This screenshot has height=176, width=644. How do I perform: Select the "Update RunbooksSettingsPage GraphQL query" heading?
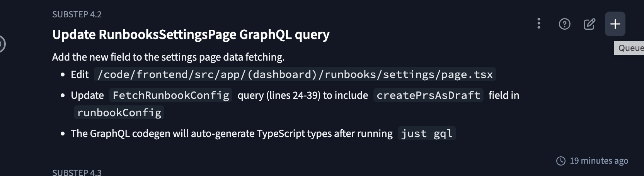pyautogui.click(x=191, y=35)
